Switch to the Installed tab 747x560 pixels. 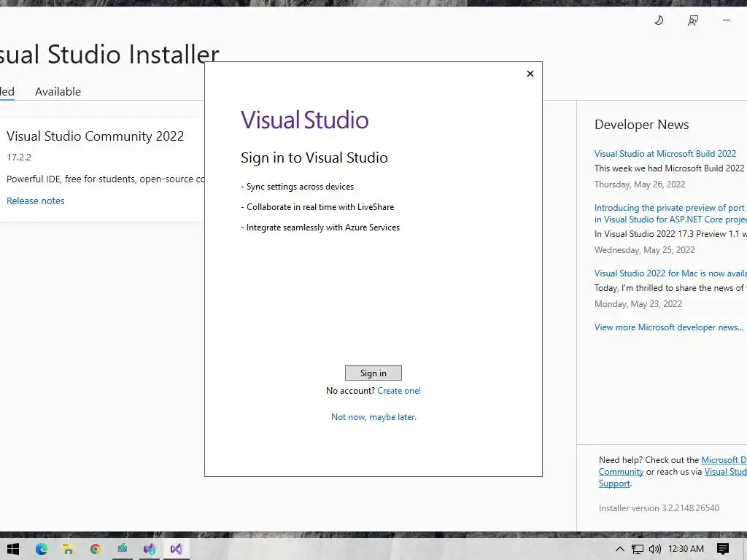click(x=7, y=91)
